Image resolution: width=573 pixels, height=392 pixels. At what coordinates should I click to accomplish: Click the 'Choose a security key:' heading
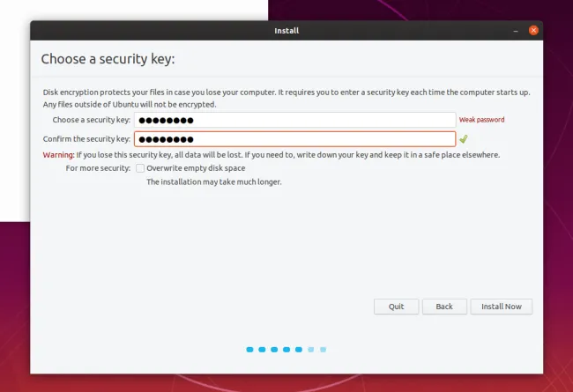[x=108, y=59]
